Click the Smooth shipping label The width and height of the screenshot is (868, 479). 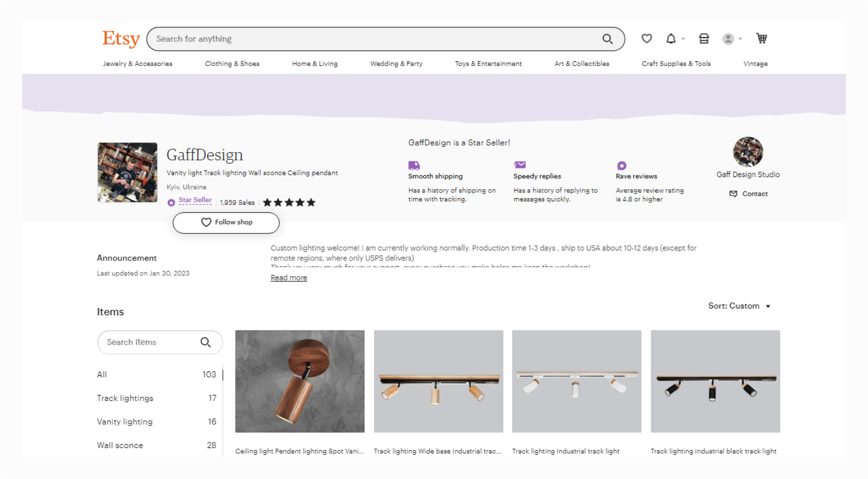[x=435, y=176]
